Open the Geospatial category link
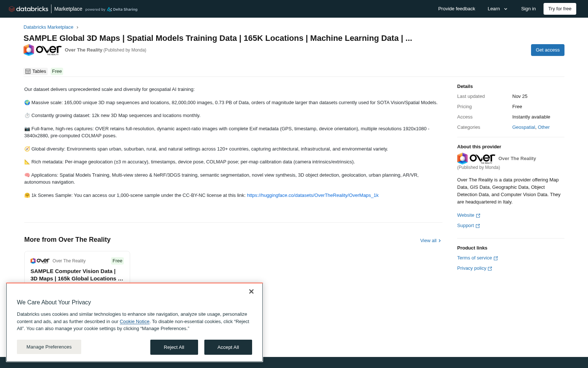Viewport: 588px width, 368px height. tap(524, 127)
